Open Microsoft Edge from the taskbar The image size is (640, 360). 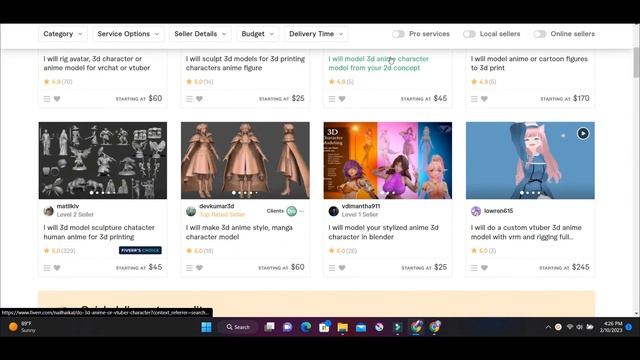pyautogui.click(x=306, y=327)
